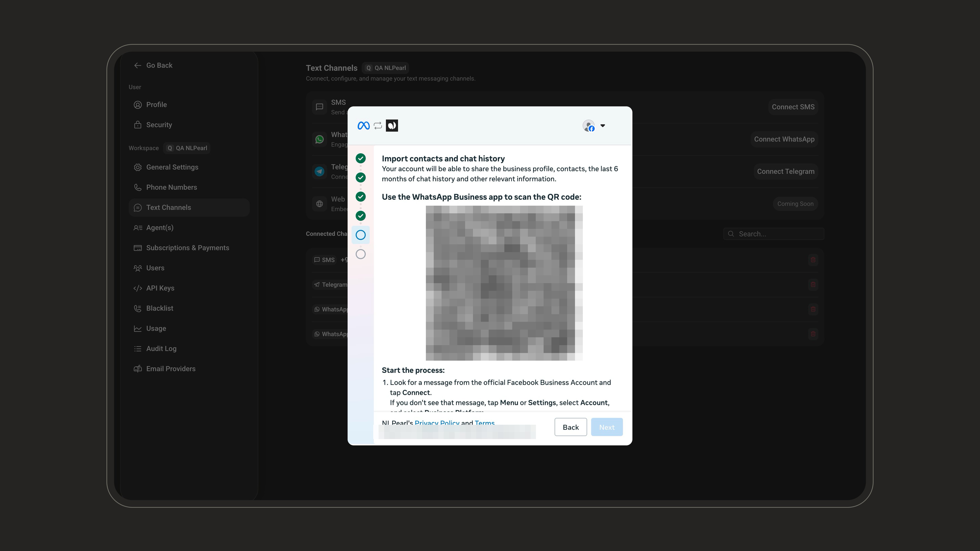Viewport: 980px width, 551px height.
Task: Click the Go Back arrow icon
Action: (137, 65)
